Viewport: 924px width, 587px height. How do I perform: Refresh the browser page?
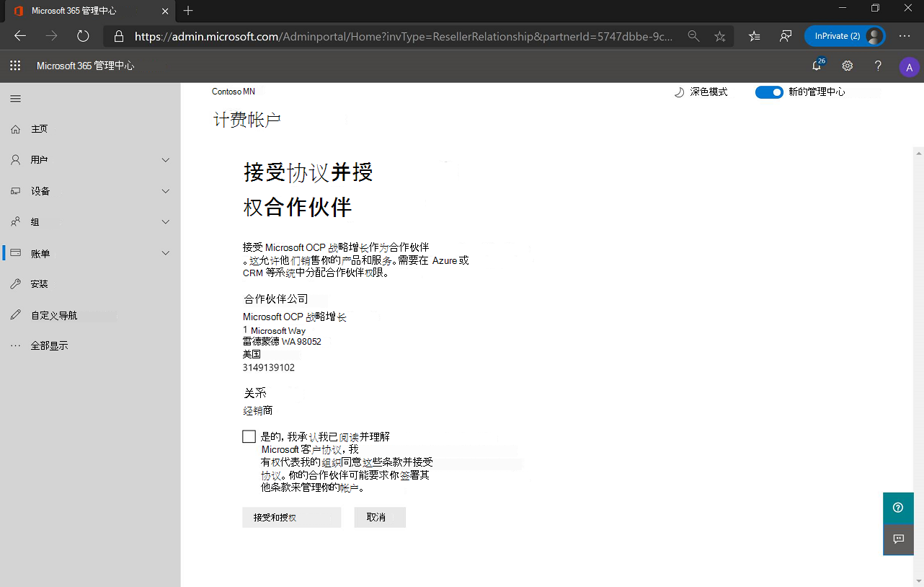click(83, 35)
